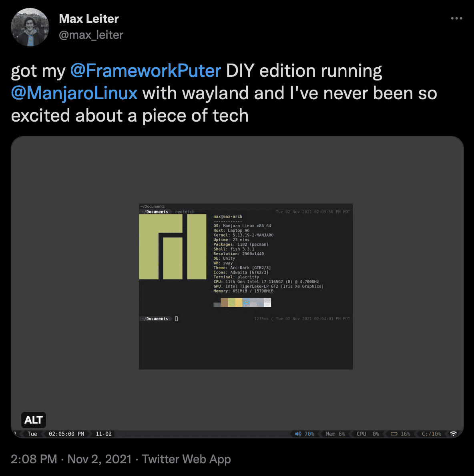Click the 2:08 PM tweet timestamp

[x=34, y=459]
